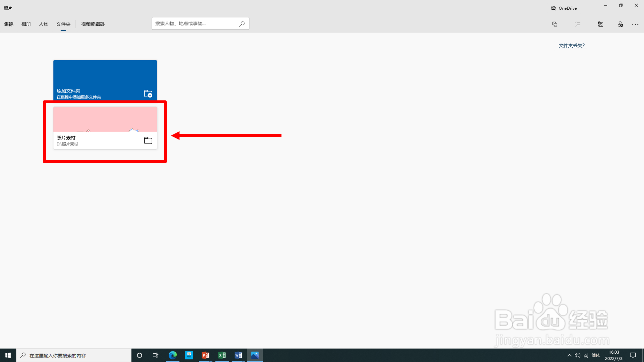Open the 人物 tab

(43, 24)
